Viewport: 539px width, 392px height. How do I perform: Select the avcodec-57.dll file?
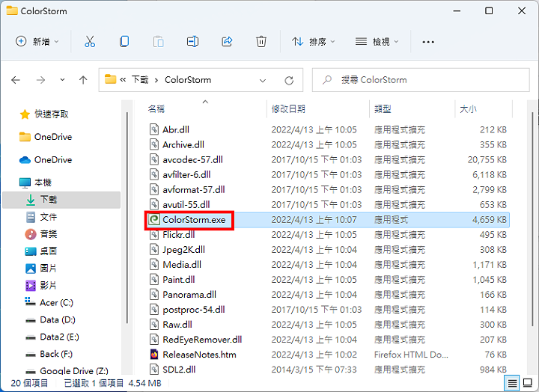[192, 160]
